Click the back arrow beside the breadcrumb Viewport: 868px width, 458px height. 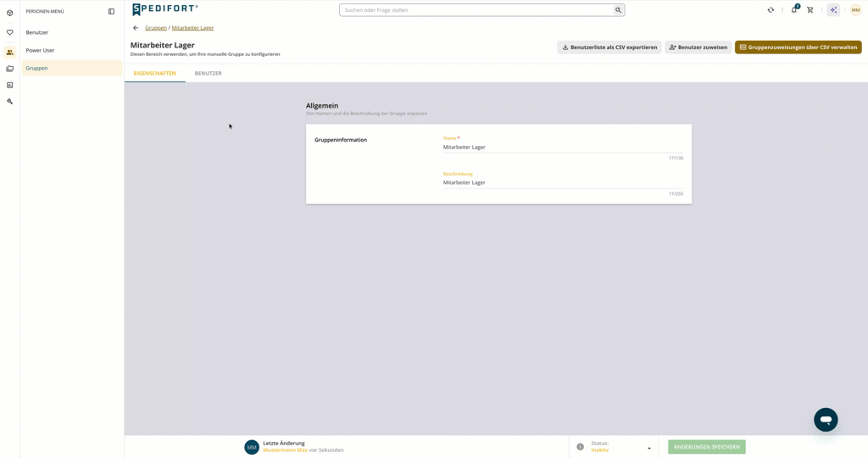click(136, 28)
